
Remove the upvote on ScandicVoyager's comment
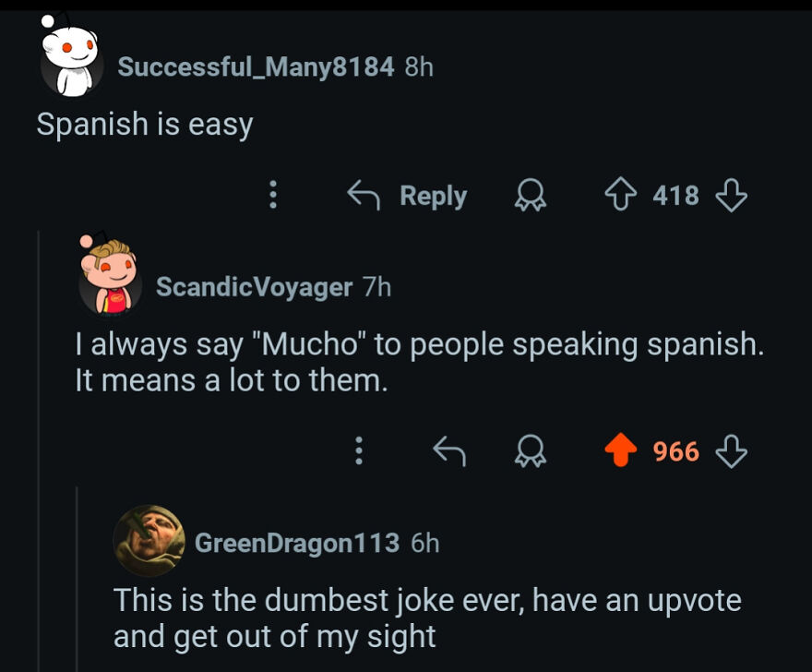pyautogui.click(x=622, y=451)
